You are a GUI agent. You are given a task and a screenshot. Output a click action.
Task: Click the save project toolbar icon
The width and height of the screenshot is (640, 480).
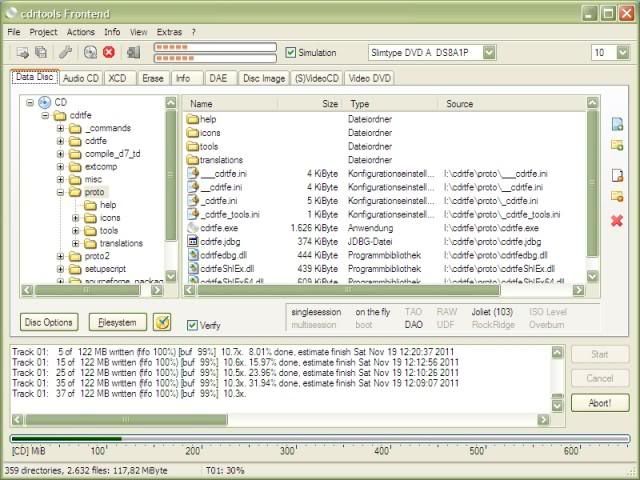pos(41,52)
